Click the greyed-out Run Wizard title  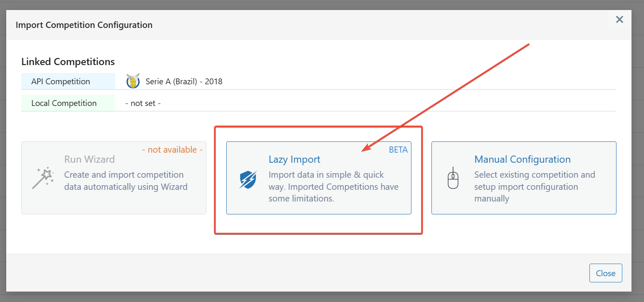[89, 159]
